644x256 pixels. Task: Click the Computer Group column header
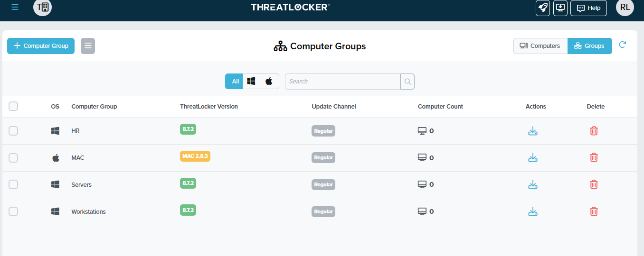pyautogui.click(x=94, y=107)
